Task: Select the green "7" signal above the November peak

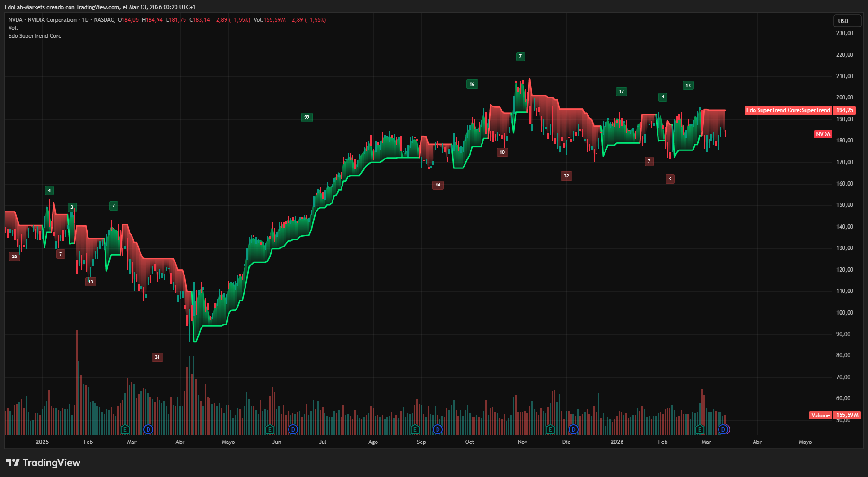Action: click(520, 56)
